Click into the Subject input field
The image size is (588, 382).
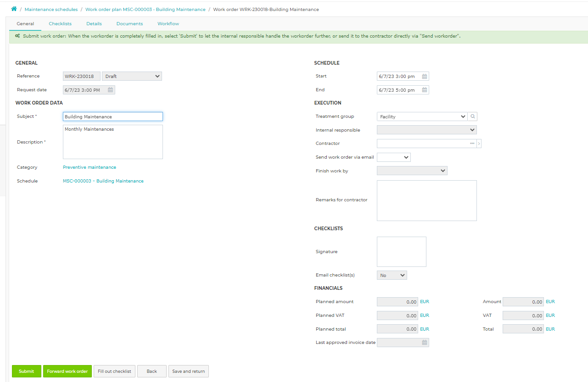(x=113, y=116)
